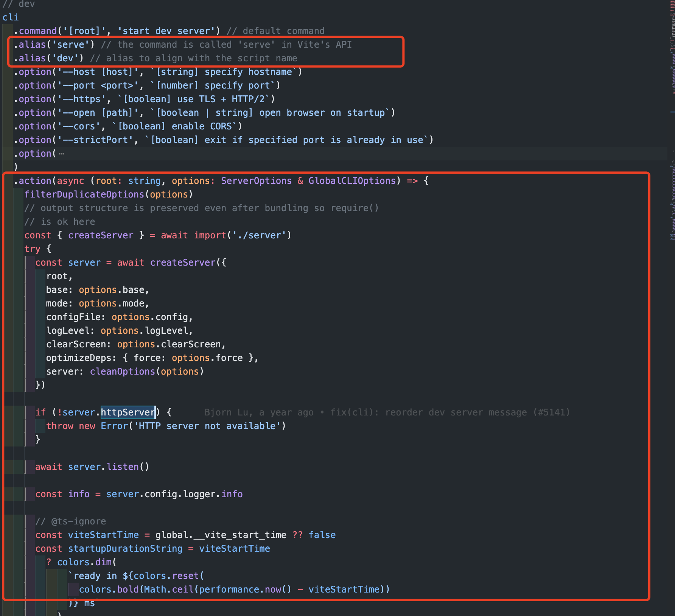The height and width of the screenshot is (616, 675).
Task: Click the listen method in await server.listen()
Action: [123, 467]
